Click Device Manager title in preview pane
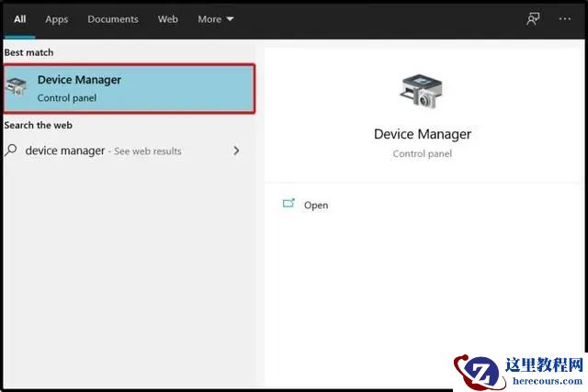The height and width of the screenshot is (392, 588). click(x=423, y=134)
